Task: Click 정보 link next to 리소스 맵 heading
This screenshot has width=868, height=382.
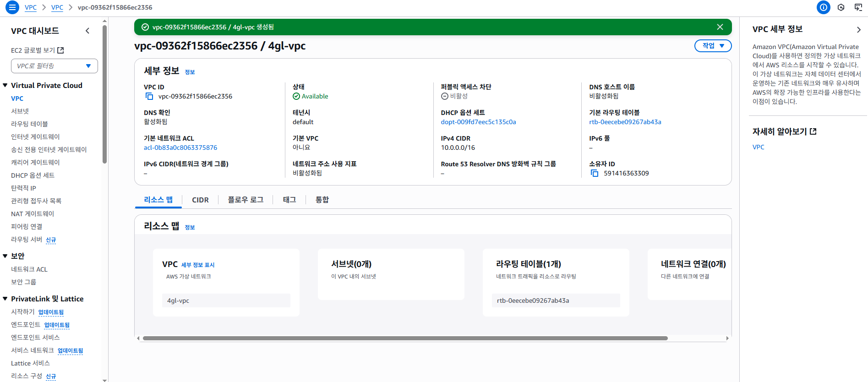Action: (190, 227)
